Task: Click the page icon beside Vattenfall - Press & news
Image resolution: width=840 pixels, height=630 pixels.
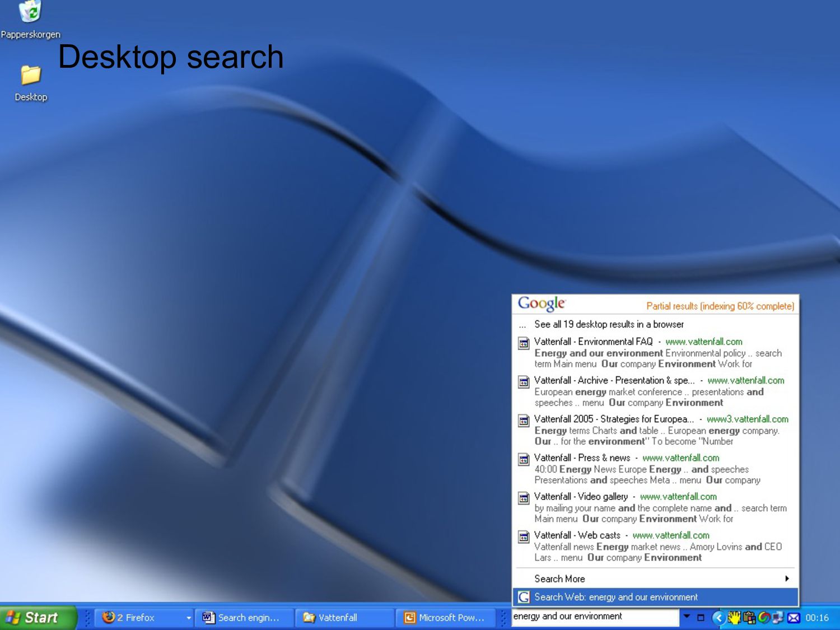Action: pyautogui.click(x=524, y=459)
